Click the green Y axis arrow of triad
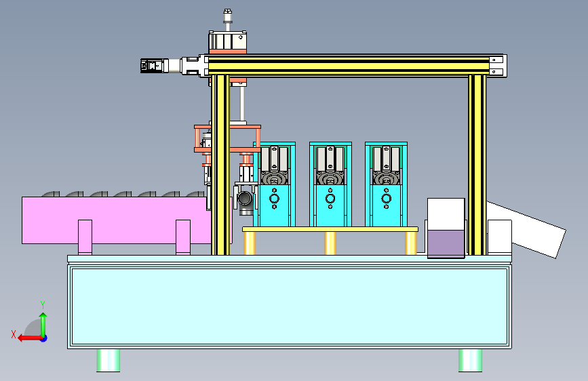The image size is (588, 381). click(x=43, y=325)
